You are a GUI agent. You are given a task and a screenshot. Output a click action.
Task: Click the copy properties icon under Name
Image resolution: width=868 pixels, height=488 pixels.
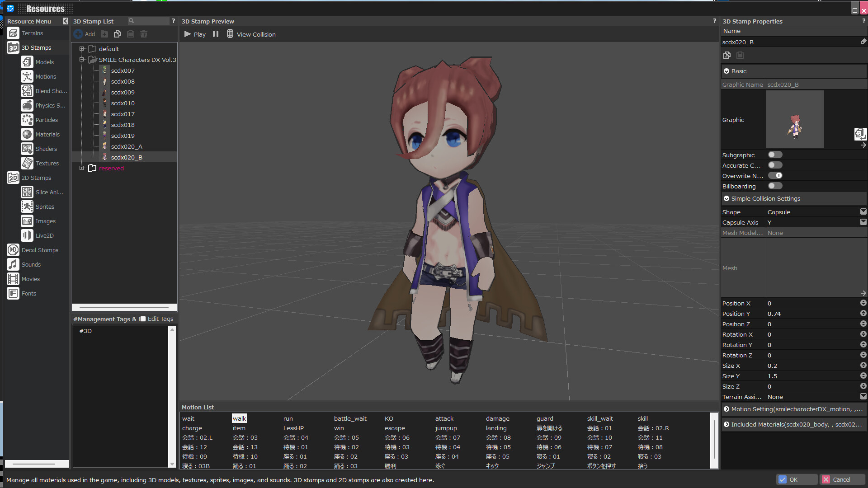[x=727, y=55]
